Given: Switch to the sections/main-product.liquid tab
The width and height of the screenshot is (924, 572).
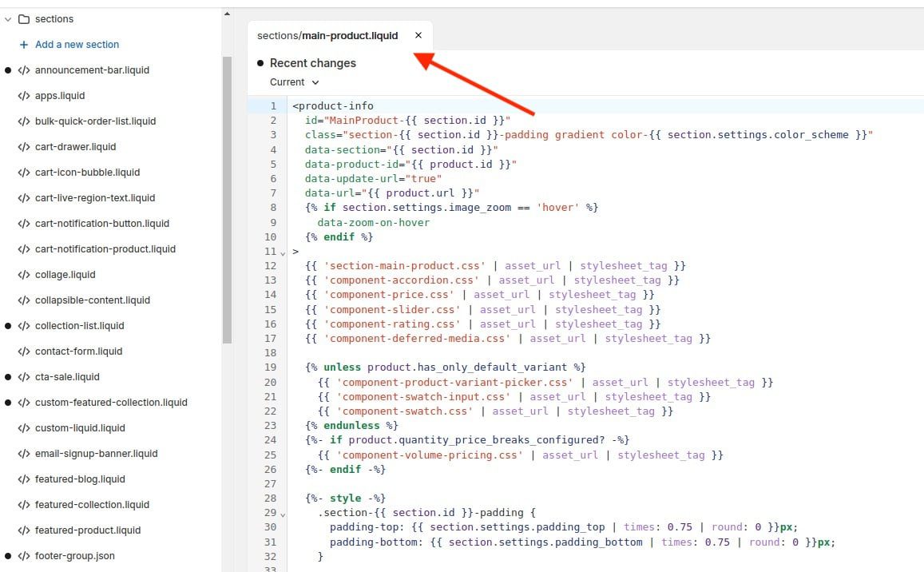Looking at the screenshot, I should [327, 36].
